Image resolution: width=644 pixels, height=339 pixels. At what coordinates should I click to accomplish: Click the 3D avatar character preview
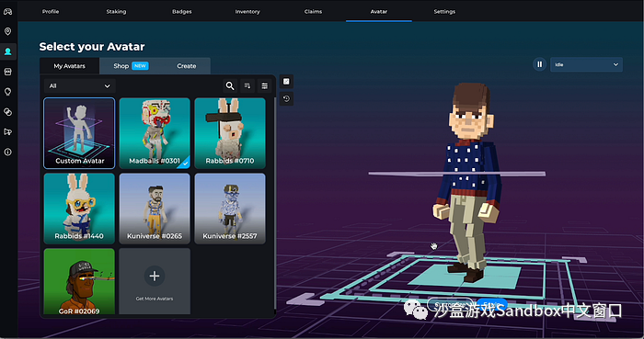click(467, 183)
